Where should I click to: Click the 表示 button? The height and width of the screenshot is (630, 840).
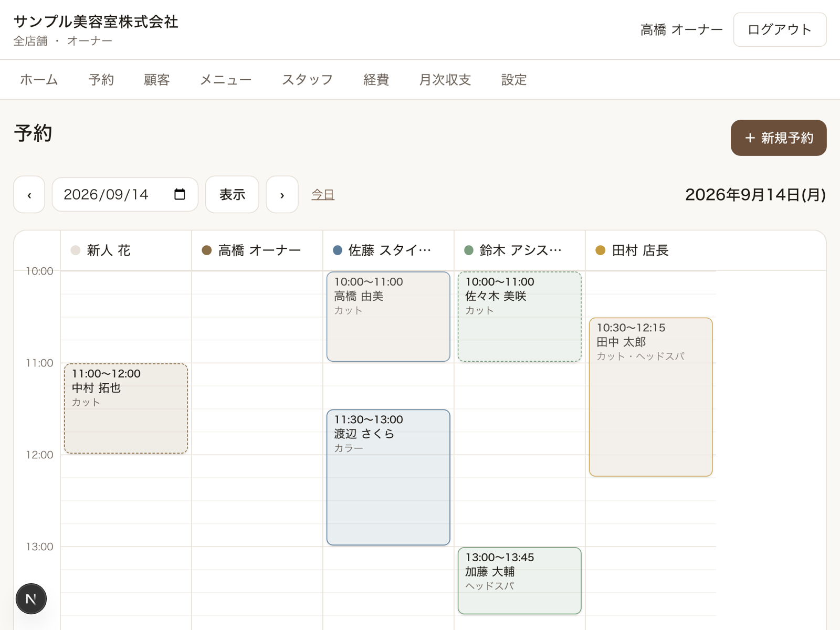tap(232, 195)
